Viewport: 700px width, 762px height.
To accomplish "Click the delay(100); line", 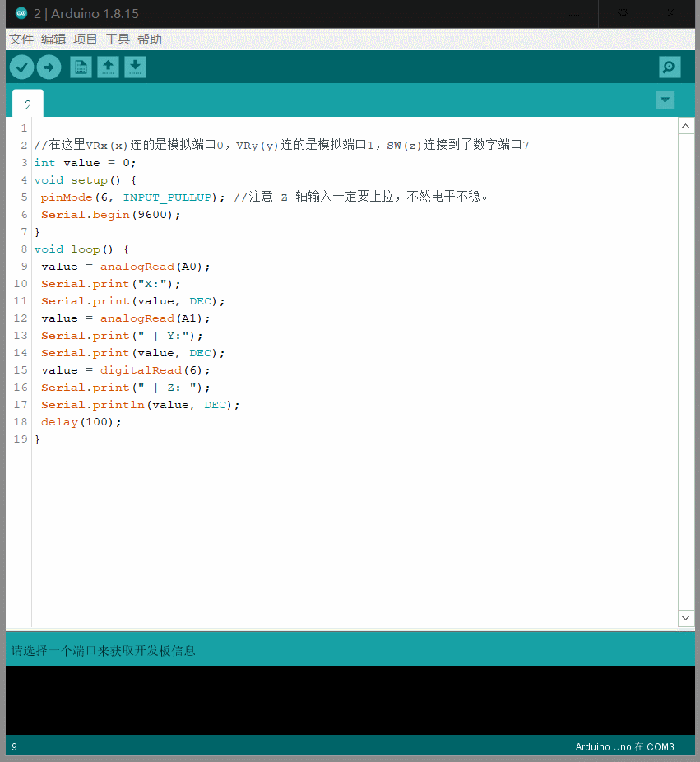I will coord(81,422).
